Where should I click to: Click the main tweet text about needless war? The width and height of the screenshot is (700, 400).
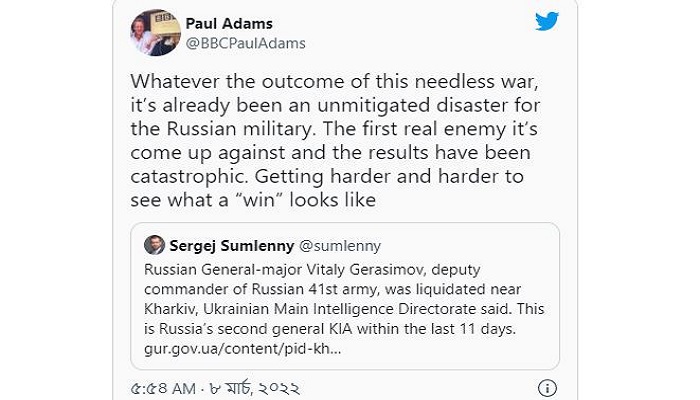click(335, 141)
